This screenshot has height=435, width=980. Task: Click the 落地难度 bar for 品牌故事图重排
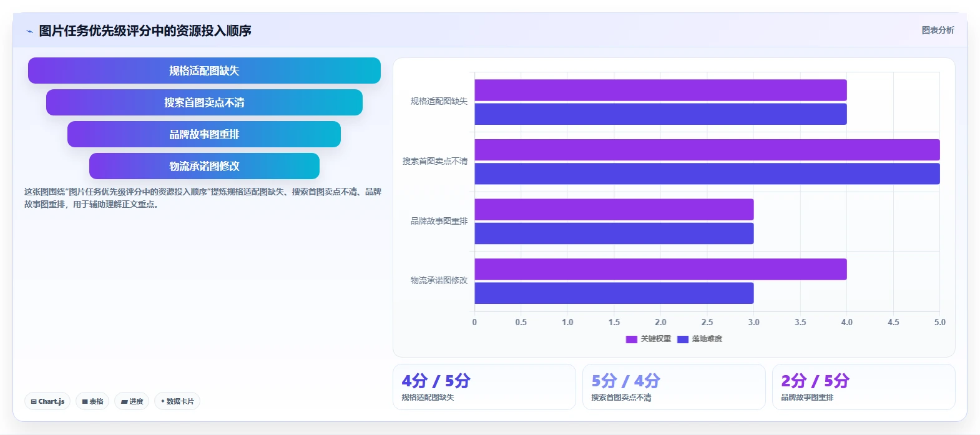coord(614,233)
